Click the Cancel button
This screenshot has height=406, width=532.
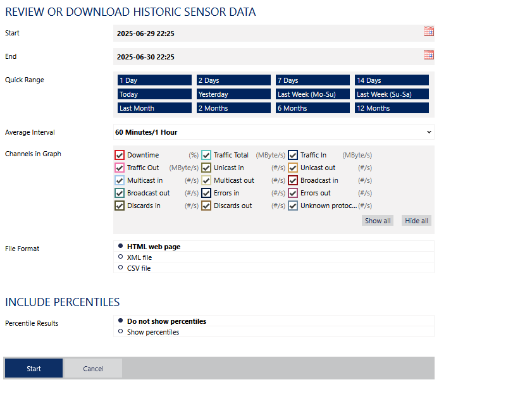(x=93, y=368)
